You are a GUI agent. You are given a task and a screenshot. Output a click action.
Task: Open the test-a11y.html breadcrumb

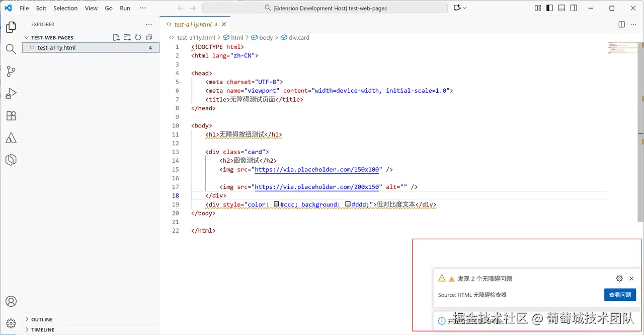tap(192, 37)
